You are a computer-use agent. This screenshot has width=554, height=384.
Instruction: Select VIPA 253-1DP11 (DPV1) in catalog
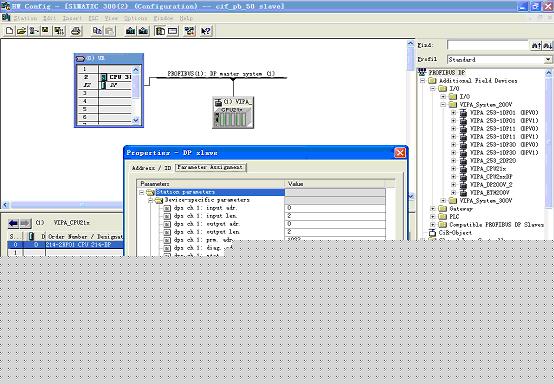coord(504,137)
